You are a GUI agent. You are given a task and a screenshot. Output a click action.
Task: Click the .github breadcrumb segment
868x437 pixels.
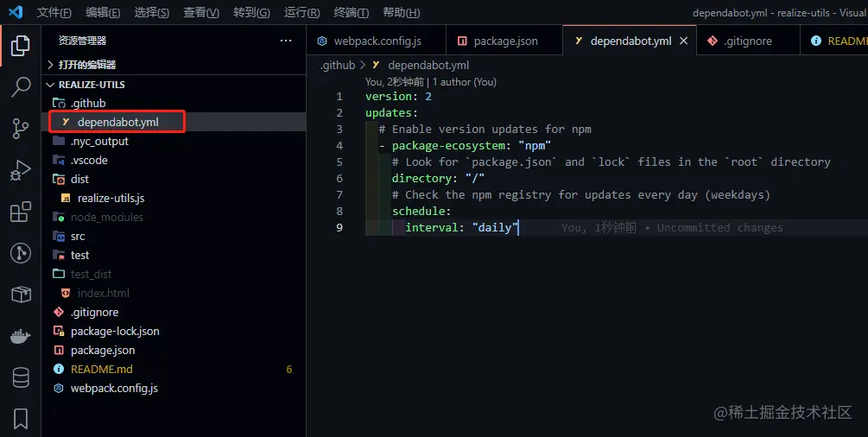(338, 66)
